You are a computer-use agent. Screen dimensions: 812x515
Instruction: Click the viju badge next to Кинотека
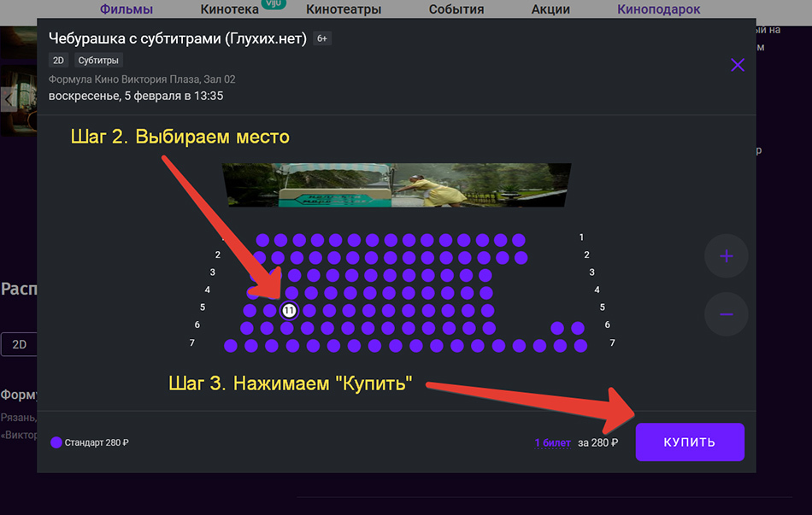(x=274, y=3)
